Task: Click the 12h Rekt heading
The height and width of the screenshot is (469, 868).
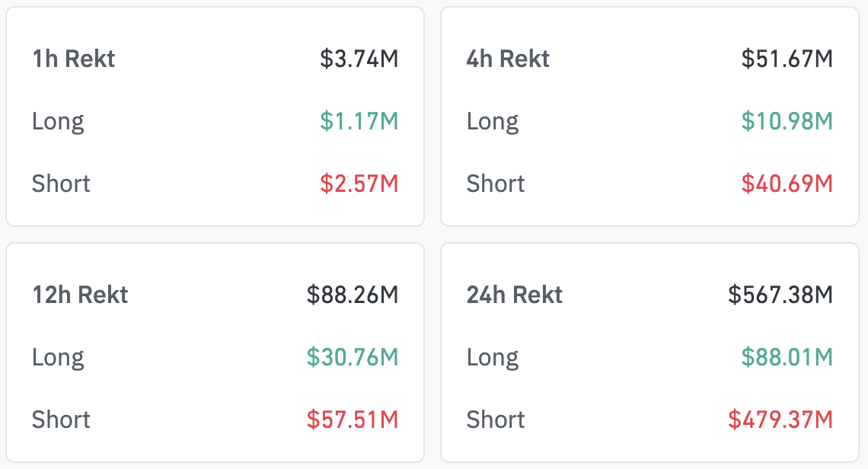Action: [x=80, y=295]
